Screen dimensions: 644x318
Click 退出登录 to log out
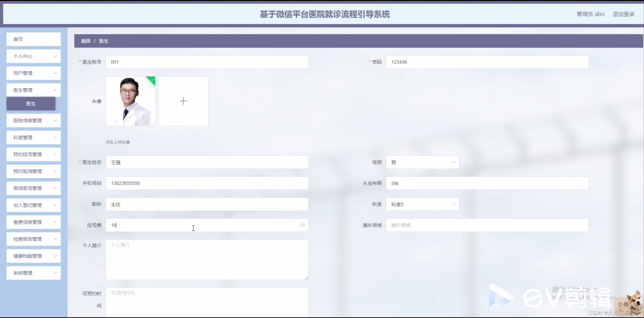tap(623, 14)
